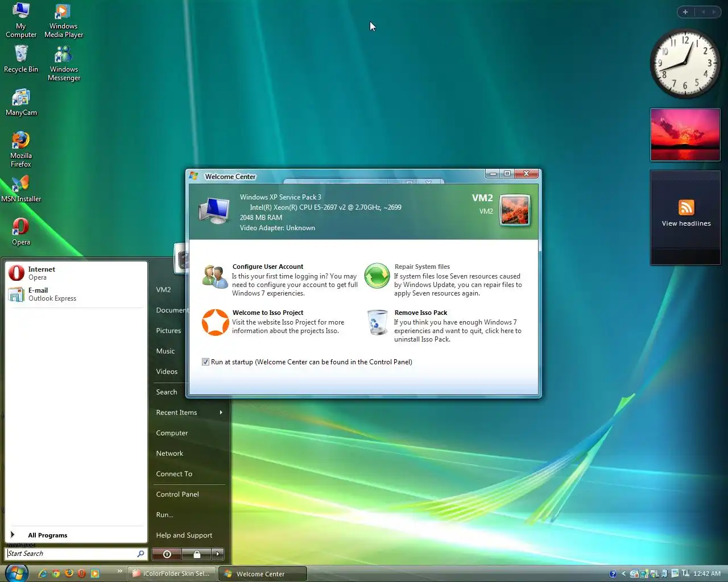Click the power button in Start menu
The image size is (728, 582).
167,554
